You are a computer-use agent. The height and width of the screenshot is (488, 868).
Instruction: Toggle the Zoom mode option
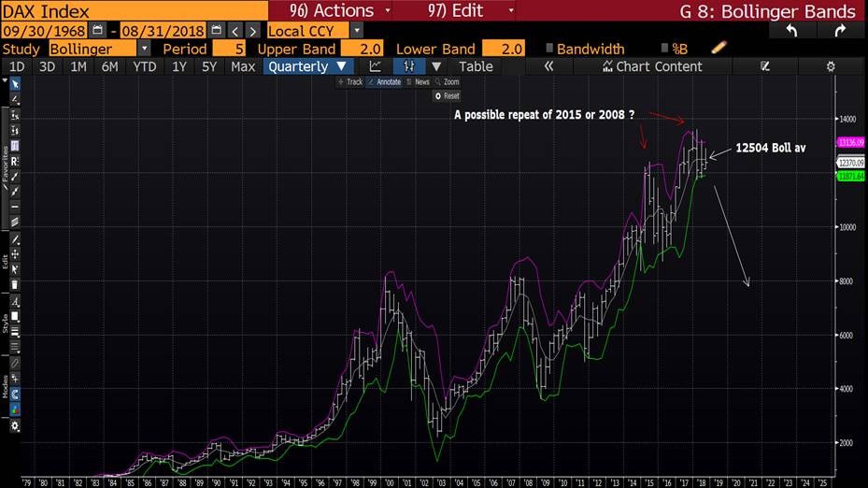pos(448,82)
